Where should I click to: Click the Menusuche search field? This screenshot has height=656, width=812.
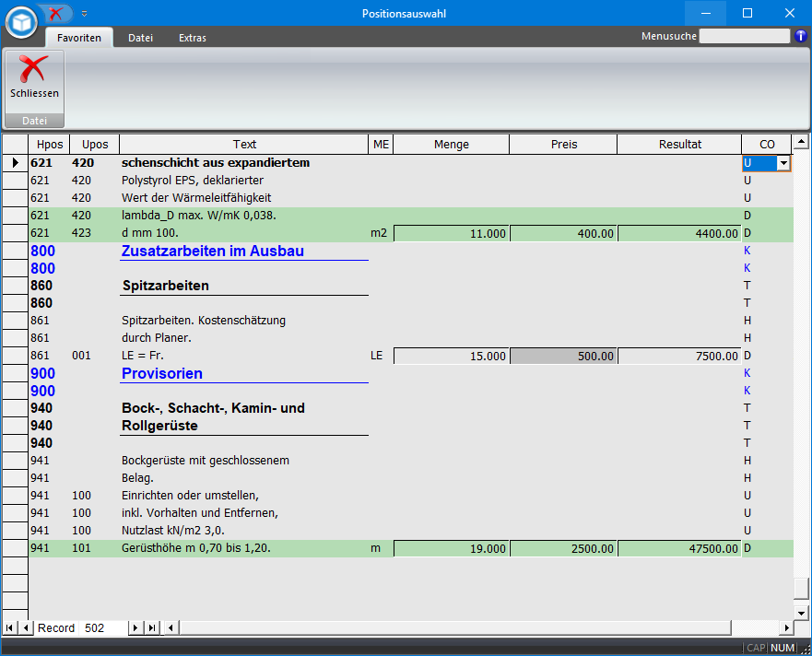point(745,37)
